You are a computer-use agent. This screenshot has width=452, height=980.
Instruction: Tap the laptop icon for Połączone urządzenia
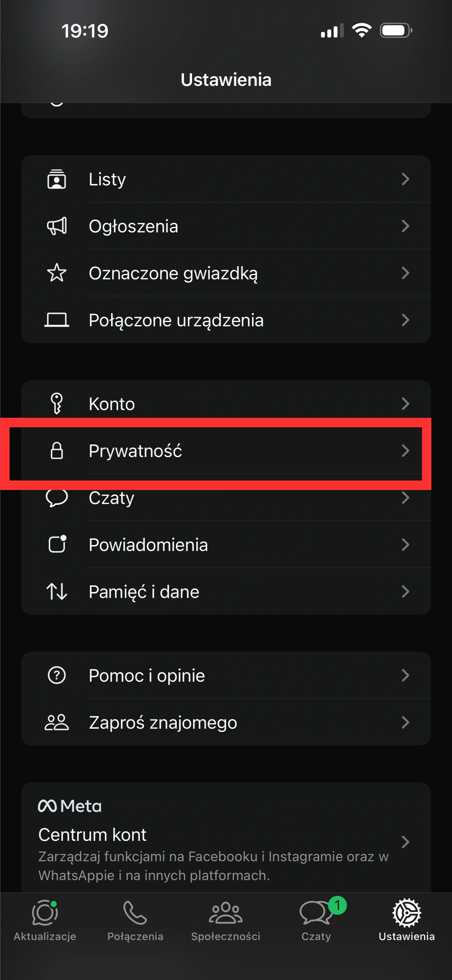(x=57, y=320)
